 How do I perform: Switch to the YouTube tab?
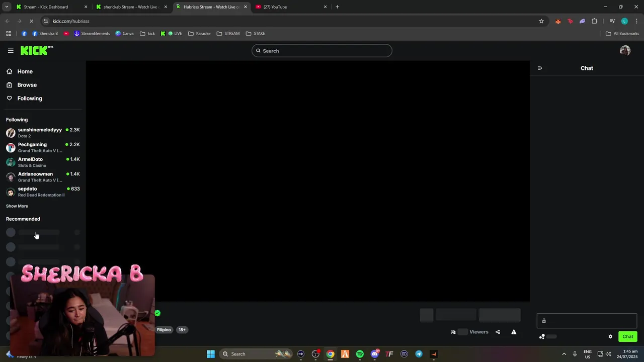(291, 7)
